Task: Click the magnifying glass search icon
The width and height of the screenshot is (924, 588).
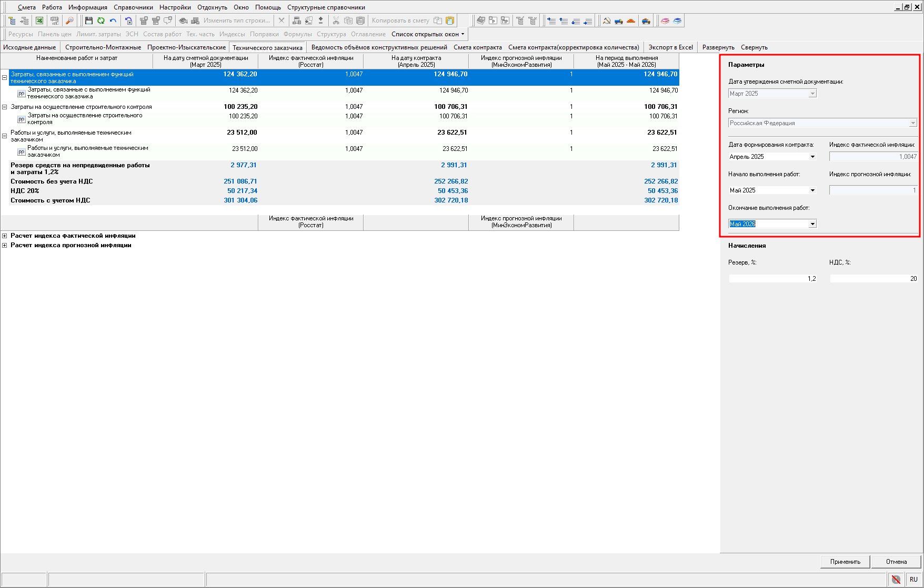Action: (69, 21)
